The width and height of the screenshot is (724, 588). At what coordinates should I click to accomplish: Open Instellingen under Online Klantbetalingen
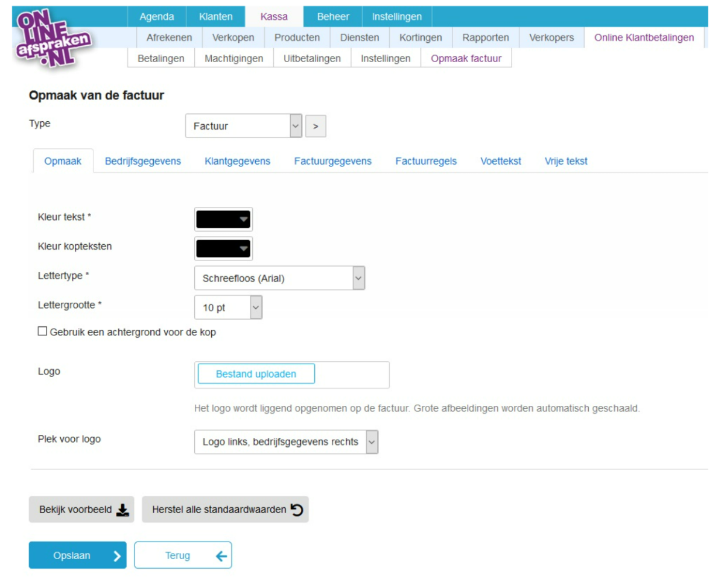pyautogui.click(x=386, y=58)
